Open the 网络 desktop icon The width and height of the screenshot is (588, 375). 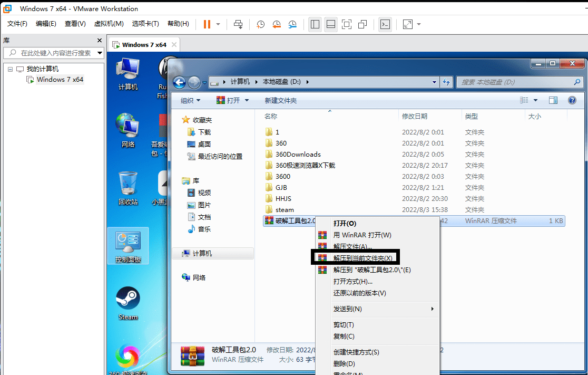[128, 131]
